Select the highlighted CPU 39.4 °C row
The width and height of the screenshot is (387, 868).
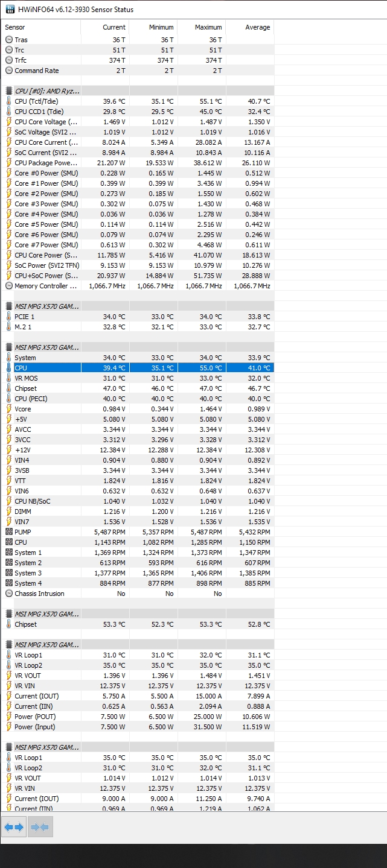[x=138, y=368]
